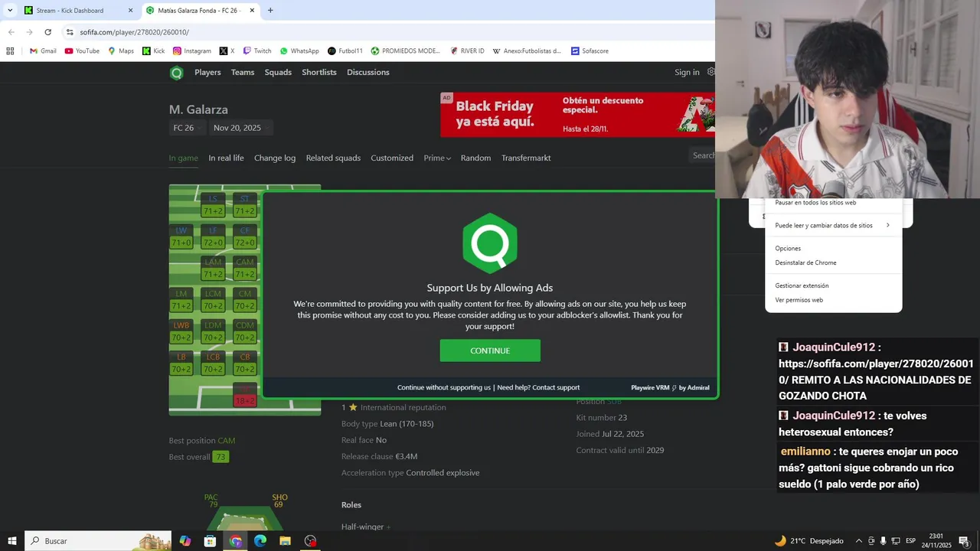Viewport: 980px width, 551px height.
Task: Click the Best overall 73 badge
Action: pos(220,457)
